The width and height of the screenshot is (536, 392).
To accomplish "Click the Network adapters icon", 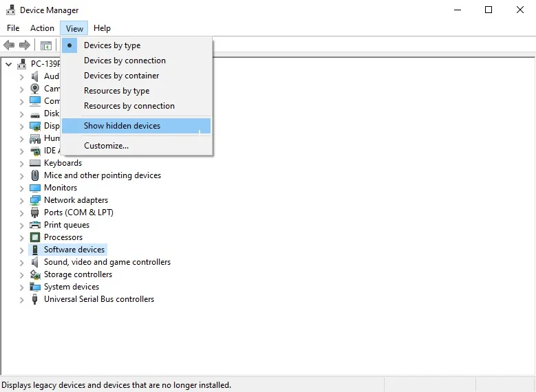I will click(x=35, y=200).
